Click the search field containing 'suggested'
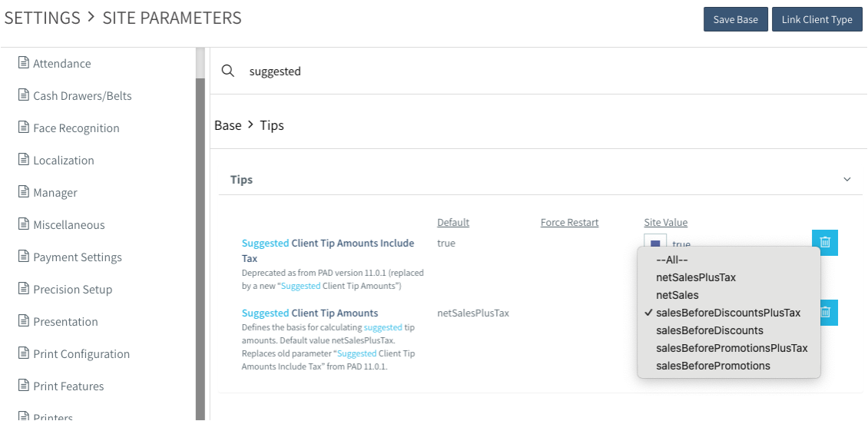 (x=538, y=71)
